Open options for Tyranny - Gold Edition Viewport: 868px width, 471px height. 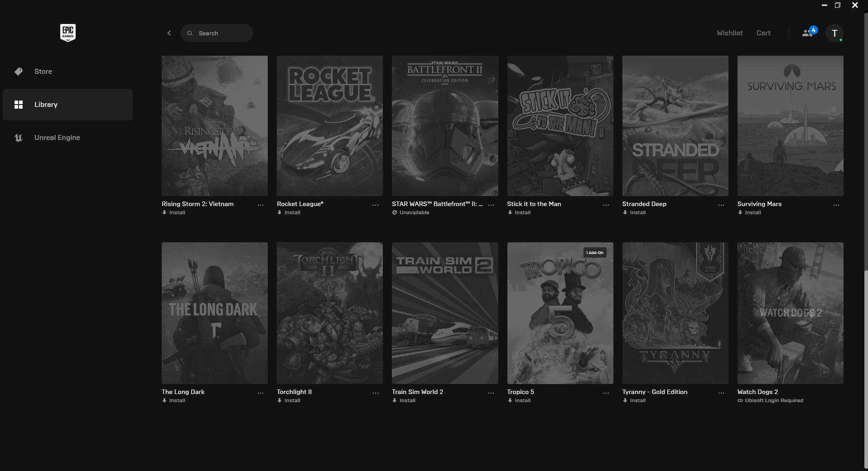(x=721, y=393)
